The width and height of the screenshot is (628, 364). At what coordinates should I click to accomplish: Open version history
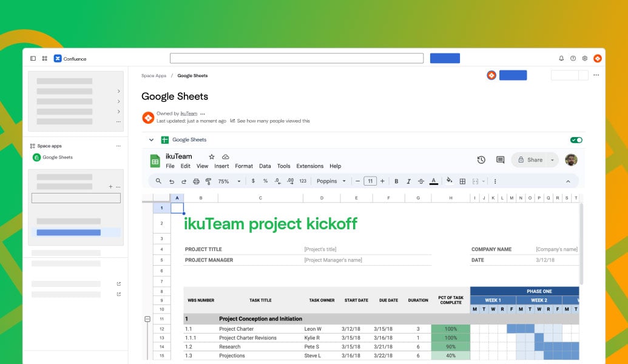coord(481,160)
